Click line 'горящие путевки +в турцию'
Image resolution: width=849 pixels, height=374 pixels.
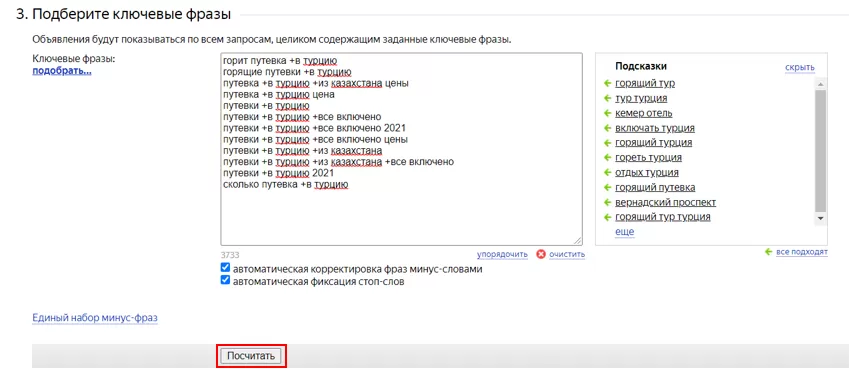pyautogui.click(x=288, y=73)
